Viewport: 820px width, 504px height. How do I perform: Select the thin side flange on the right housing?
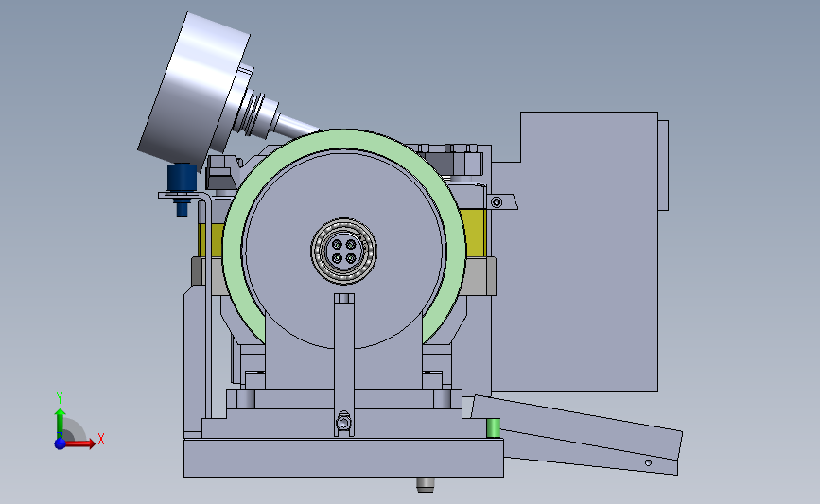663,165
